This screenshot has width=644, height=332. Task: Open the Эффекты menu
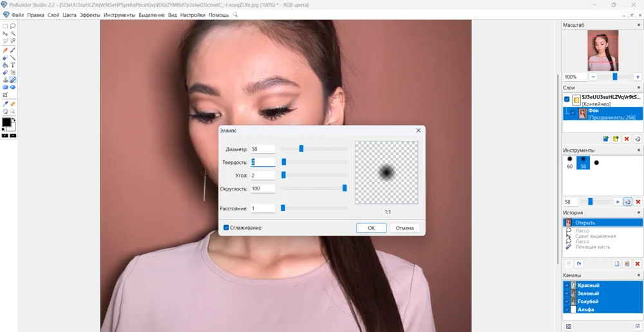[x=90, y=15]
